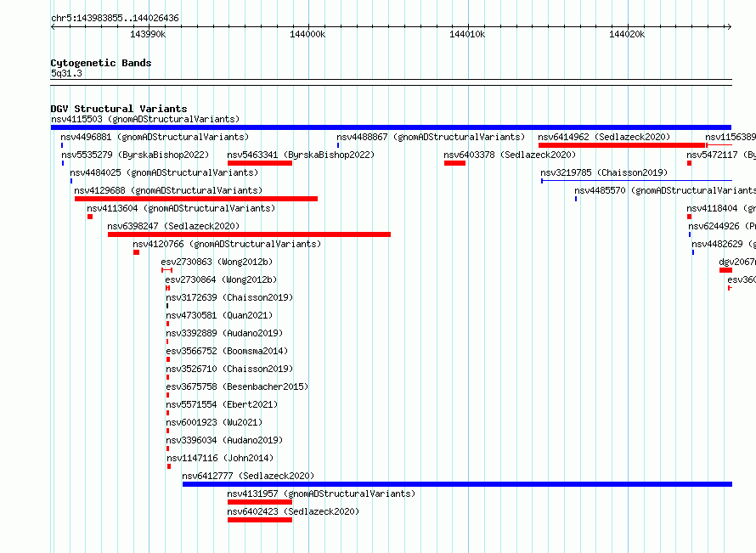Select the red bar under nsv6402423
The height and width of the screenshot is (553, 756).
tap(260, 520)
